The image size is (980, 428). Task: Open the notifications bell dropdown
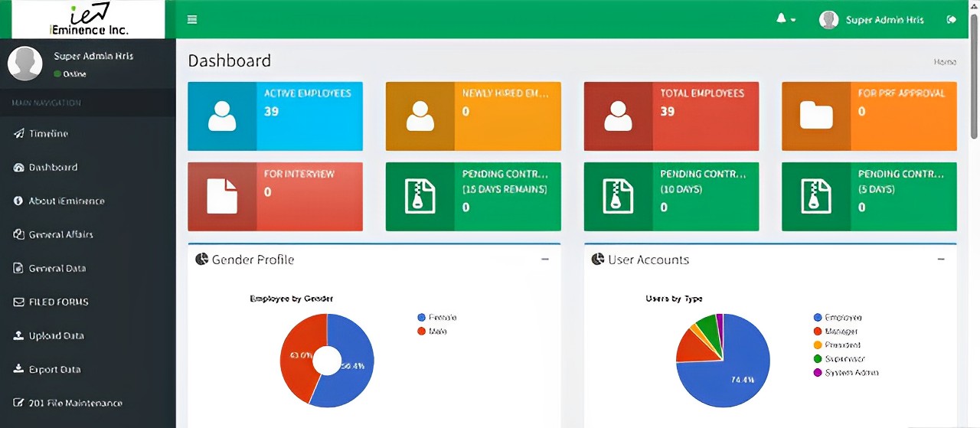tap(786, 19)
